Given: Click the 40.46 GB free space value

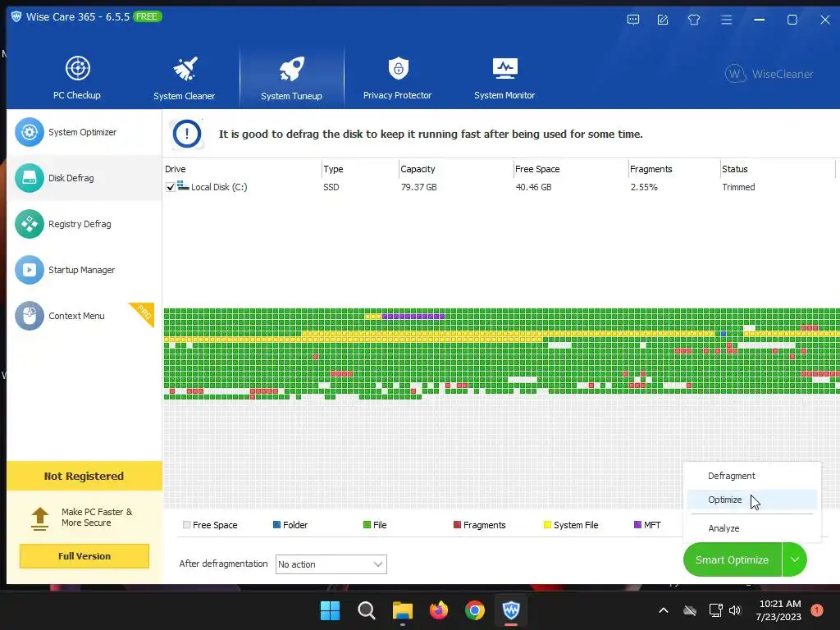Looking at the screenshot, I should (533, 188).
